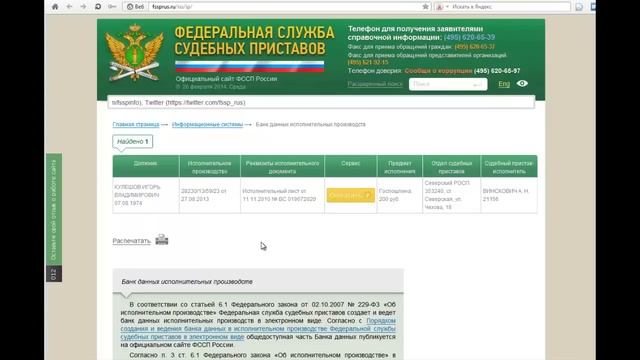Switch site language via 'Eng' link

[x=504, y=84]
